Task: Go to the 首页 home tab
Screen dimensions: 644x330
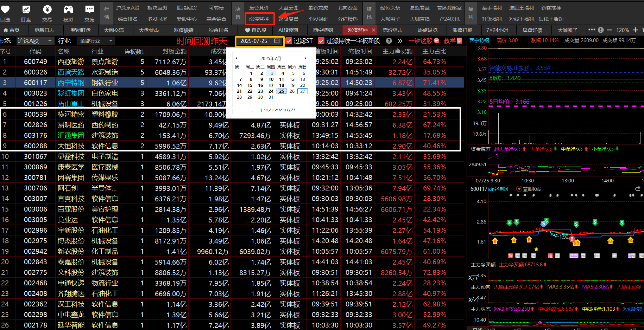Action: point(12,30)
